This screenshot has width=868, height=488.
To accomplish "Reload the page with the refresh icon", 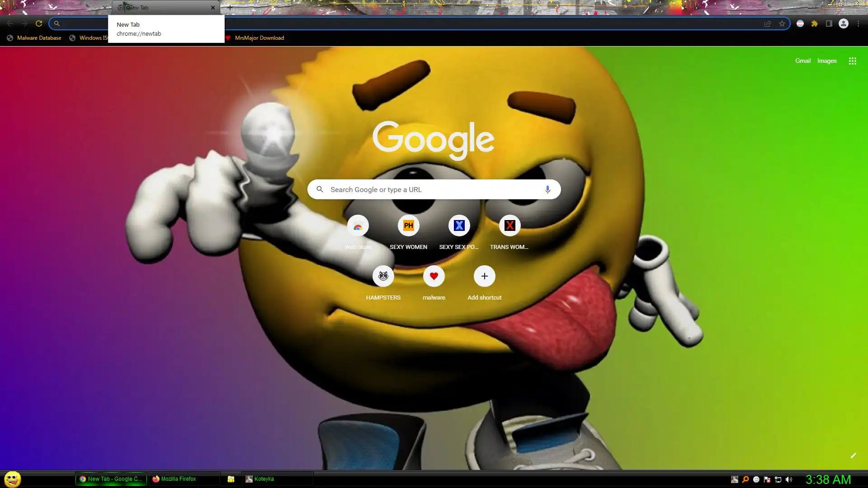I will [39, 23].
